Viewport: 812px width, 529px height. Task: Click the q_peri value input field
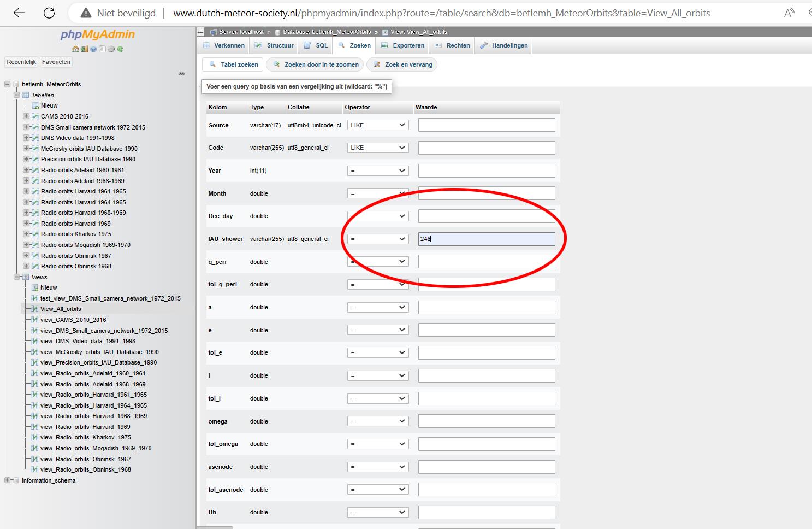(x=486, y=262)
